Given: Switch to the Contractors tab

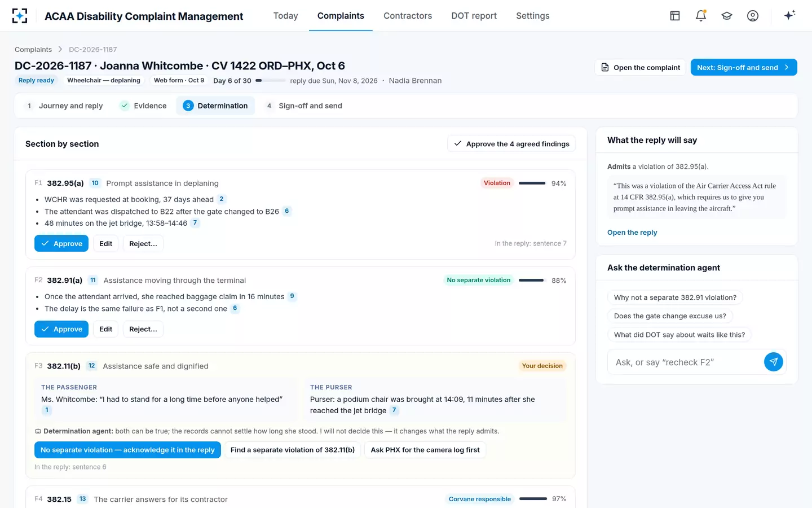Looking at the screenshot, I should [x=408, y=16].
